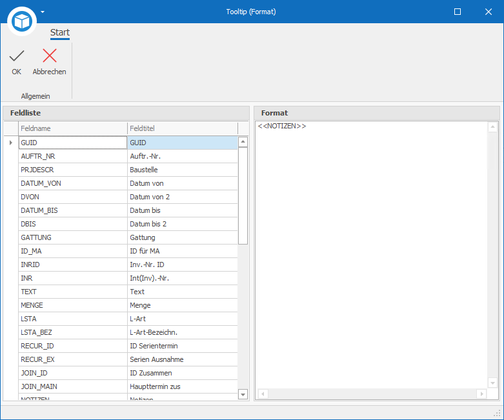Screen dimensions: 504x420
Task: Select the RECUR_ID field
Action: tap(73, 346)
